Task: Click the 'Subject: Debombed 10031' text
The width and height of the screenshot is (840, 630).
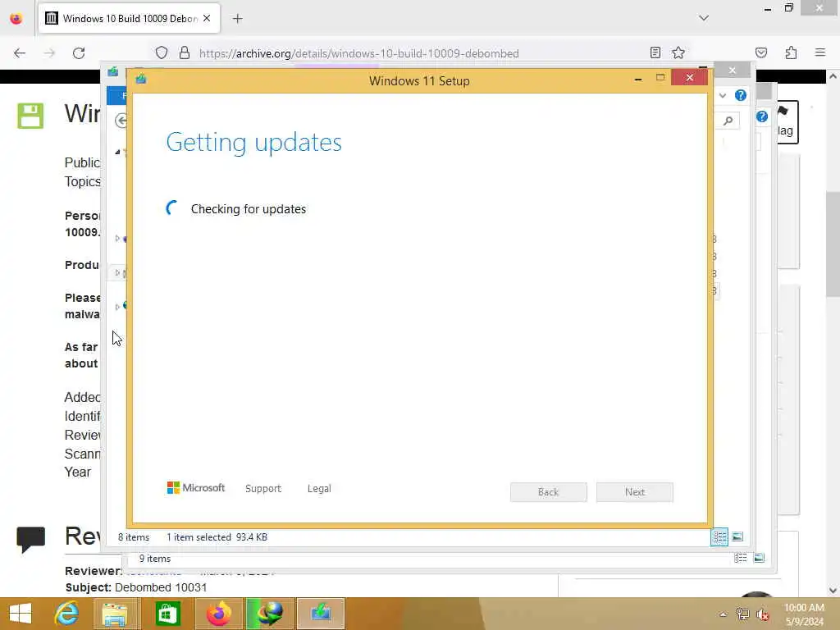Action: coord(136,587)
